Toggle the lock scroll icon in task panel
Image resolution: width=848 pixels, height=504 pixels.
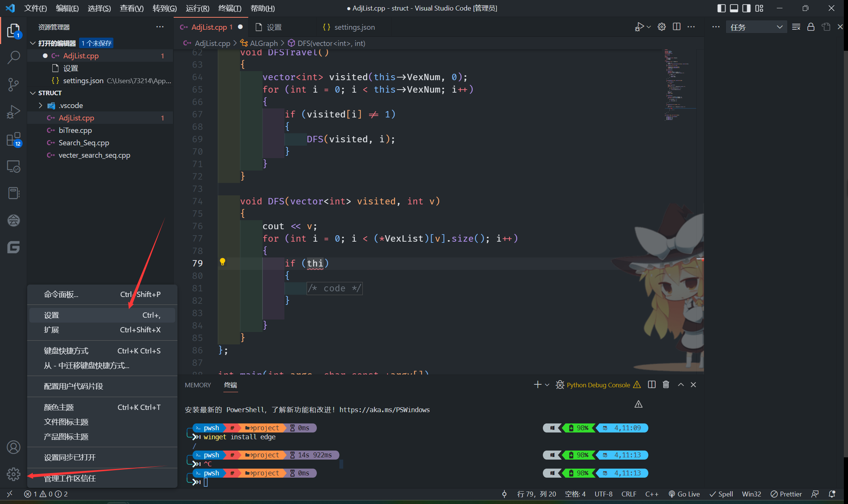pos(811,27)
